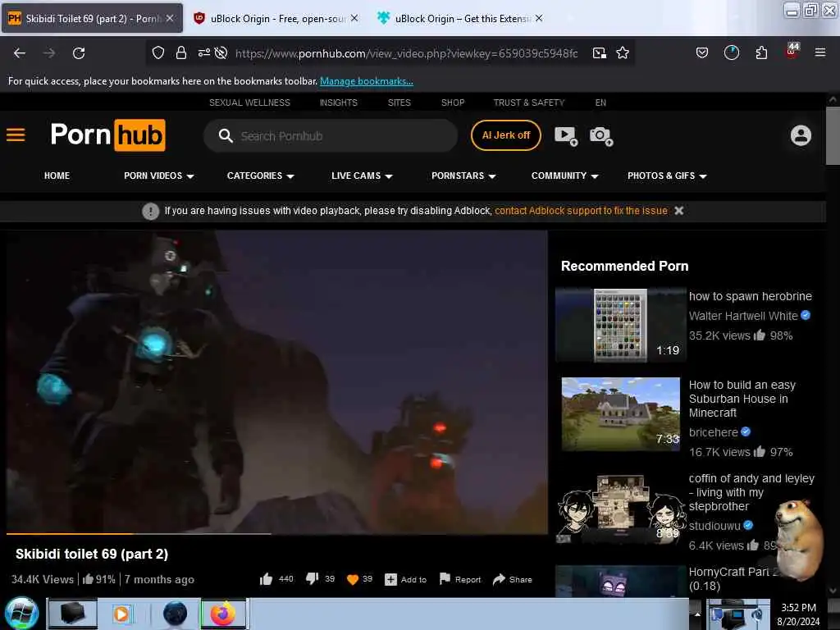
Task: Focus the site search field
Action: [x=331, y=136]
